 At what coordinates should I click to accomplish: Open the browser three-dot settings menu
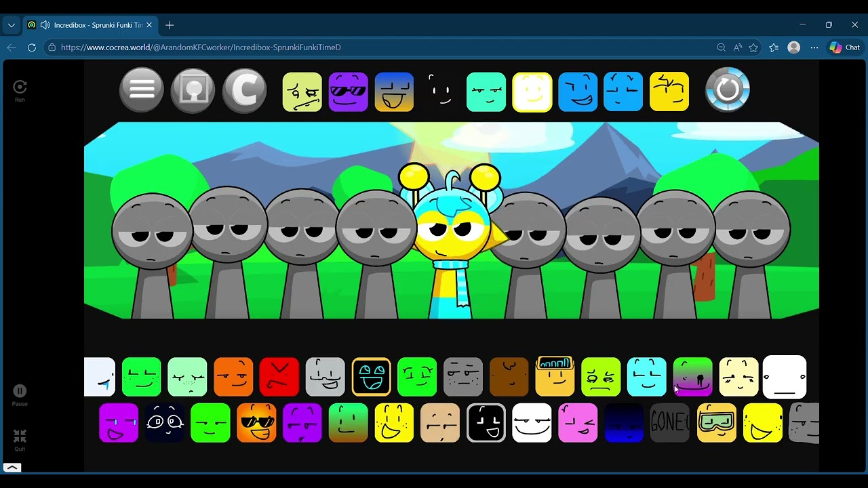[x=814, y=47]
